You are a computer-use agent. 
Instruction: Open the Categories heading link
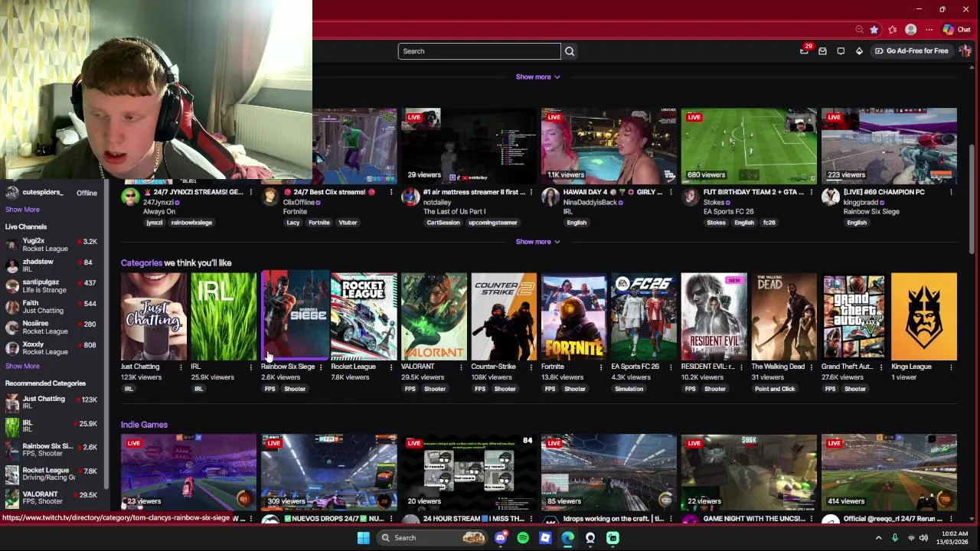click(x=141, y=262)
